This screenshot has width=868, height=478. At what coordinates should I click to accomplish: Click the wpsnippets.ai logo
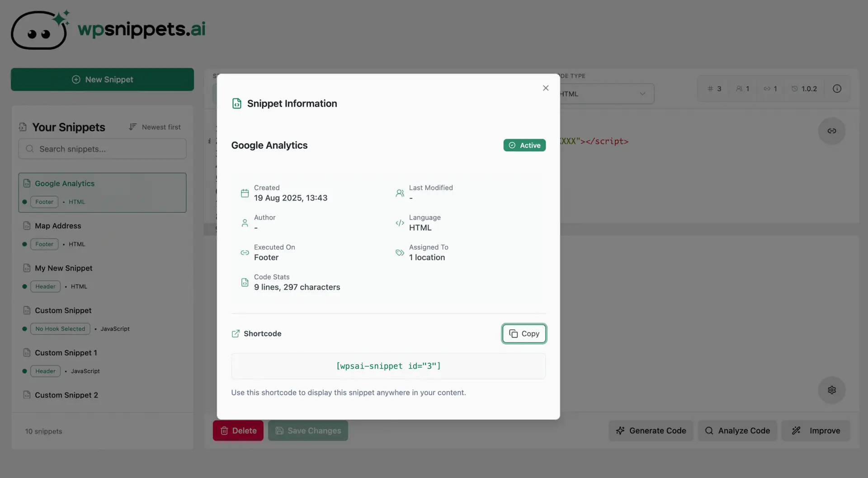pos(108,29)
